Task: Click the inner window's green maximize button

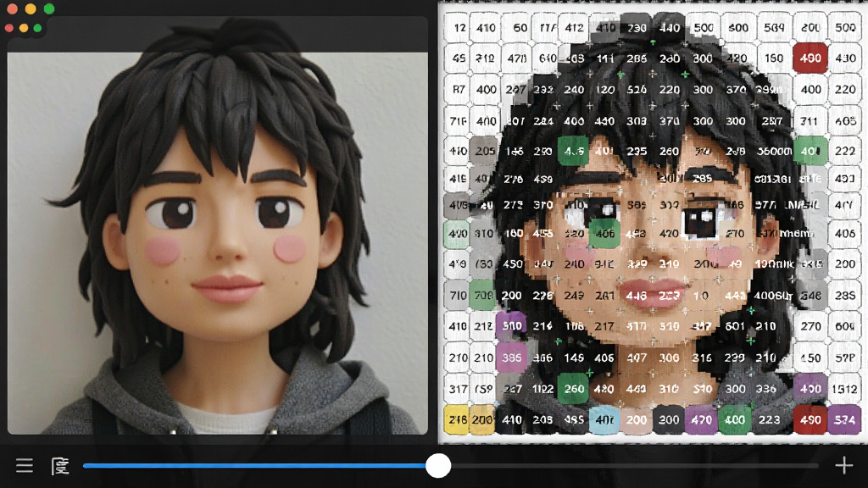Action: (37, 28)
